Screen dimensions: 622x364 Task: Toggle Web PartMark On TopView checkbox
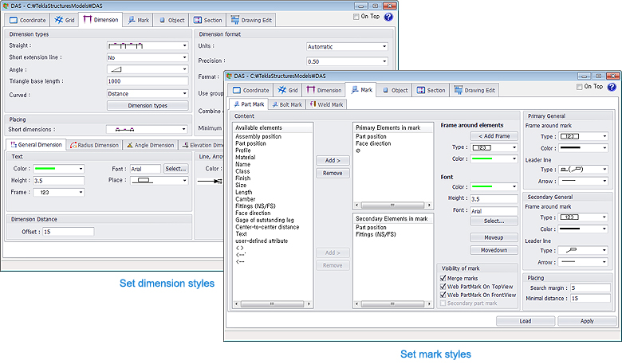click(444, 286)
